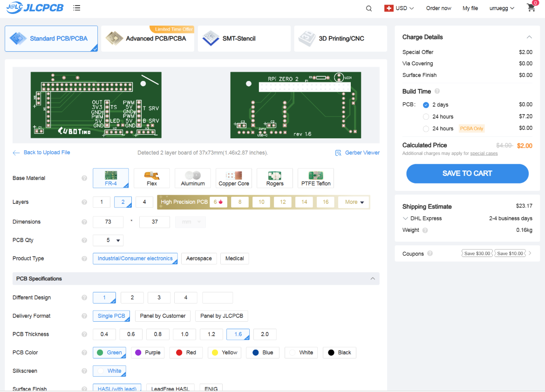Click help icon next to Different Design
Screen dimensions: 545x392
84,297
